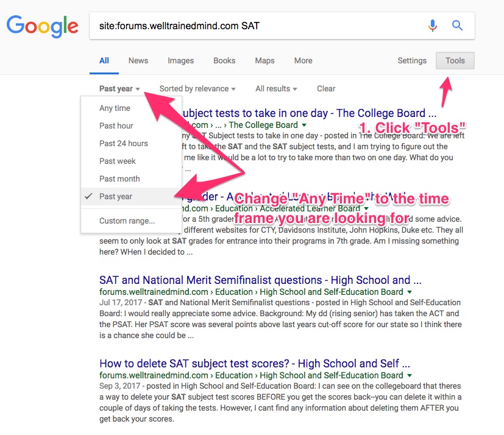Start voice search with the microphone icon
The width and height of the screenshot is (504, 435).
(x=433, y=26)
